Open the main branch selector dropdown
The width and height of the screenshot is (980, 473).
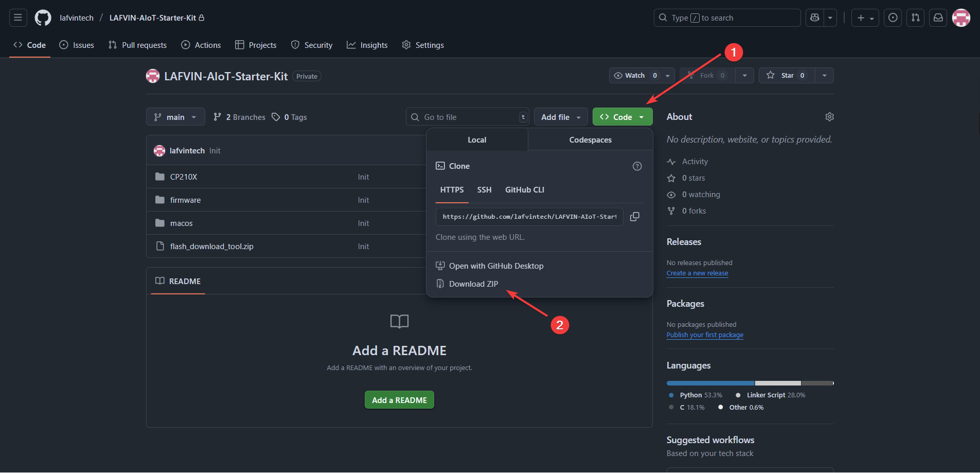[175, 117]
